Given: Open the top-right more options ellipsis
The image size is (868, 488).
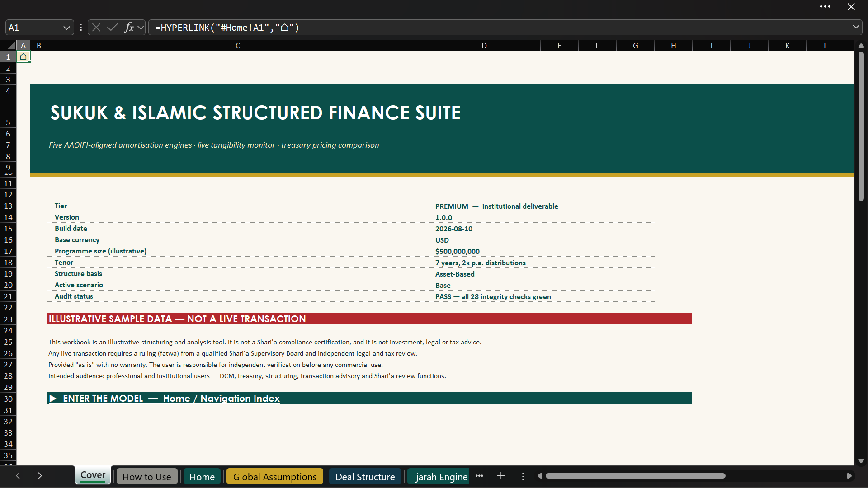Looking at the screenshot, I should point(825,7).
